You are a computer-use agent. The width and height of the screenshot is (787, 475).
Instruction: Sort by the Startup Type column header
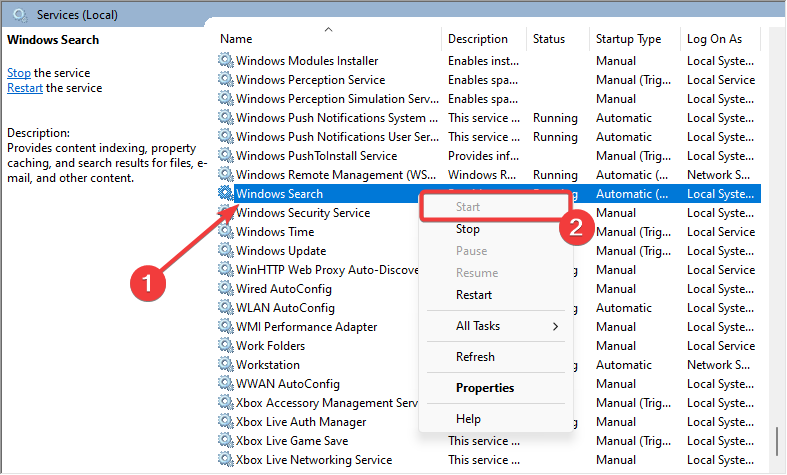point(628,39)
